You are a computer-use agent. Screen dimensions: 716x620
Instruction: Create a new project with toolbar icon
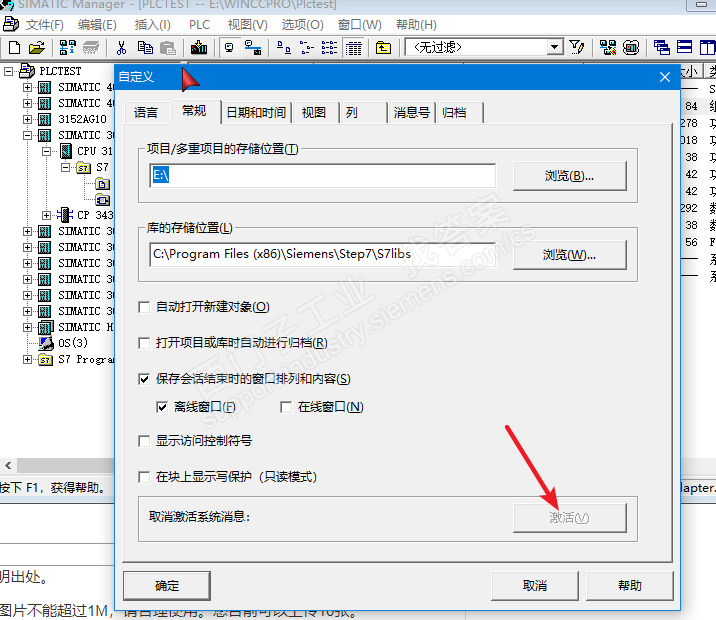[15, 47]
